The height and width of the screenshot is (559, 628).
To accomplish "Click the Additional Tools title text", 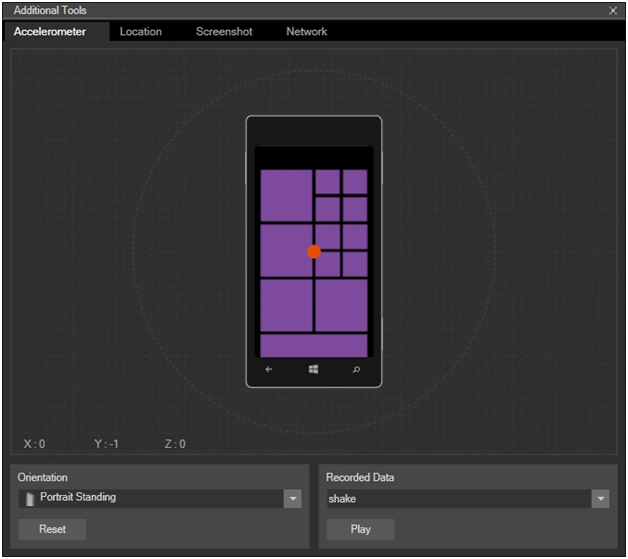I will [50, 10].
